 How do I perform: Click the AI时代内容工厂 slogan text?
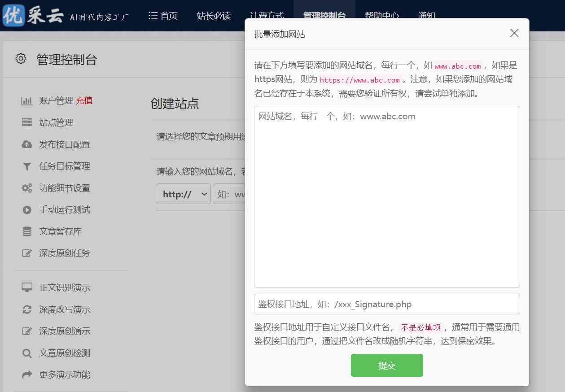(99, 17)
